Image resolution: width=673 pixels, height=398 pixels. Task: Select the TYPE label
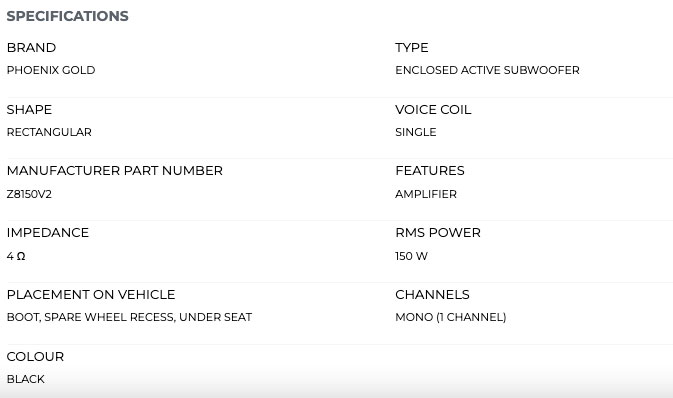coord(412,48)
